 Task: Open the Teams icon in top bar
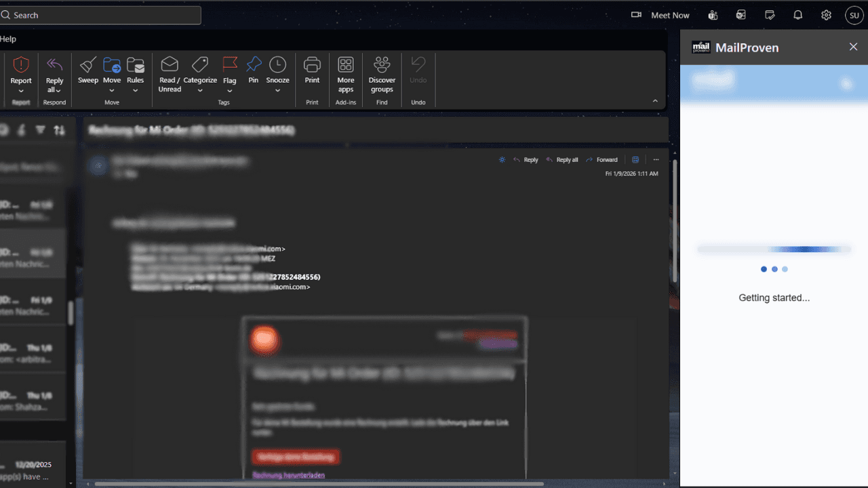[713, 15]
